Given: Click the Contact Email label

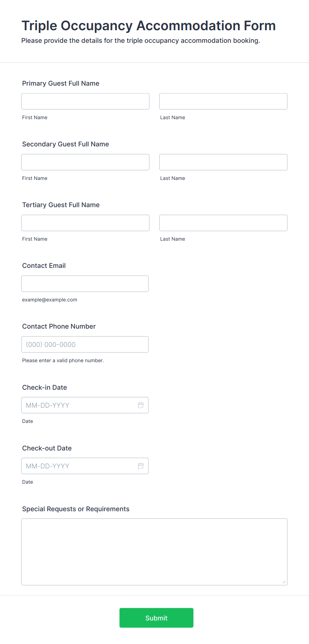Looking at the screenshot, I should pos(44,266).
